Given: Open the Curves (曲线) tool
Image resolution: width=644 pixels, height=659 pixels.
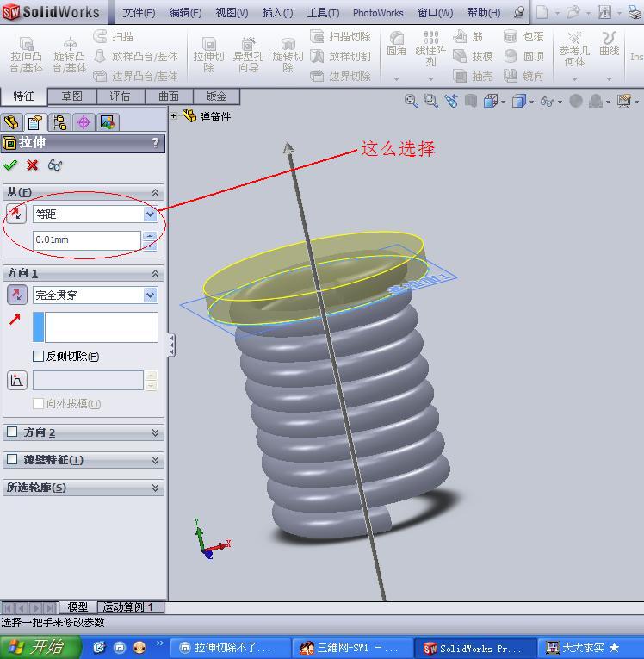Looking at the screenshot, I should 609,44.
